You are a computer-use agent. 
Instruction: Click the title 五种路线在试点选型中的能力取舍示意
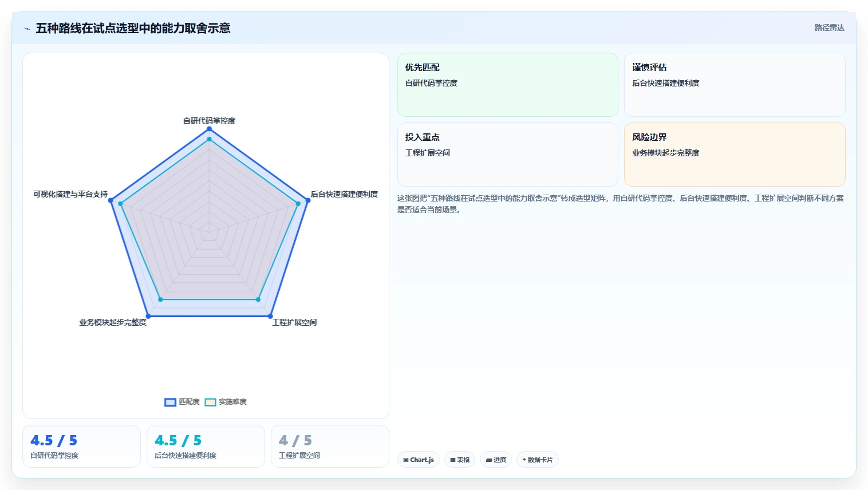point(133,28)
